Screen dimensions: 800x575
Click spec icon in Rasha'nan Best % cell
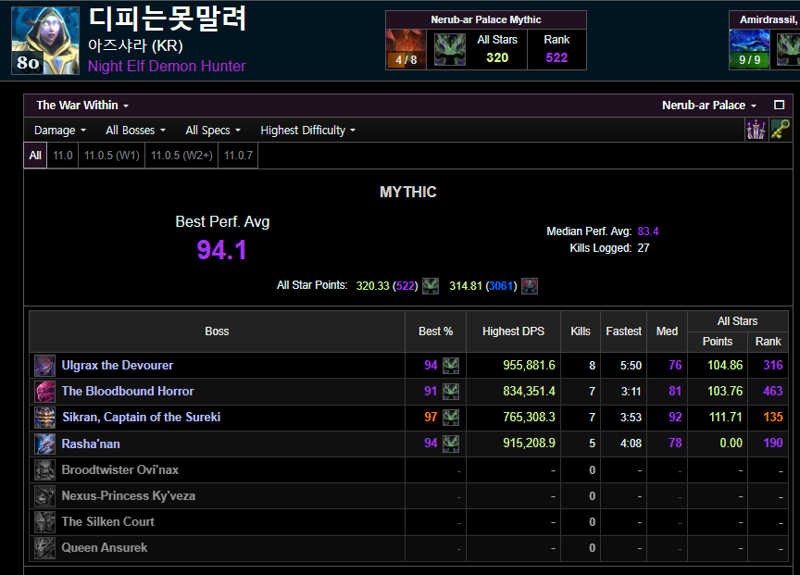click(451, 443)
